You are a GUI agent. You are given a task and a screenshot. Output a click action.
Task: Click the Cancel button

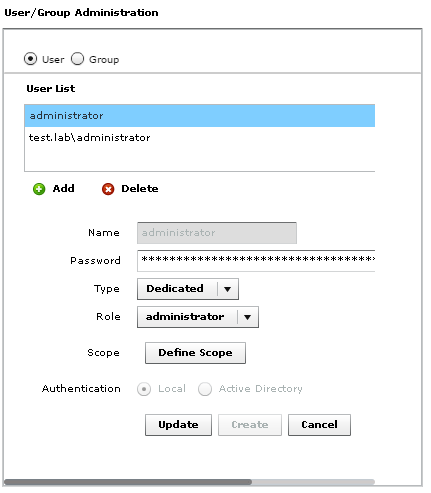coord(319,425)
